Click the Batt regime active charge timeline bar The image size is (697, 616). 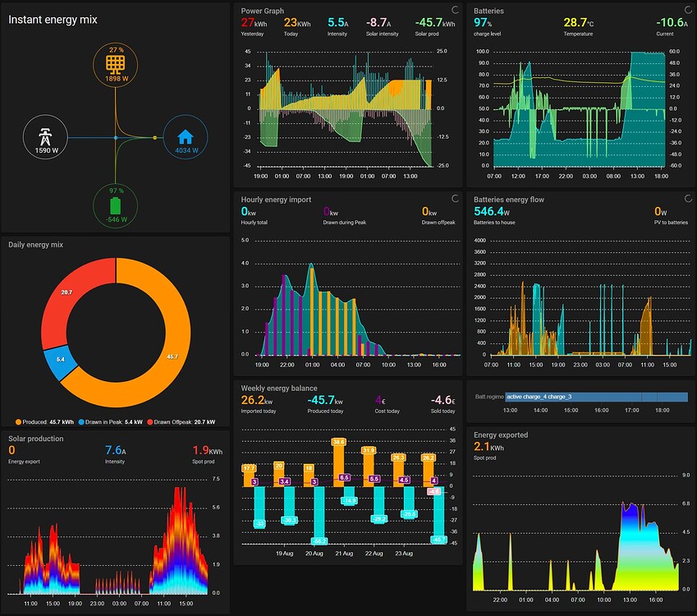(x=597, y=397)
